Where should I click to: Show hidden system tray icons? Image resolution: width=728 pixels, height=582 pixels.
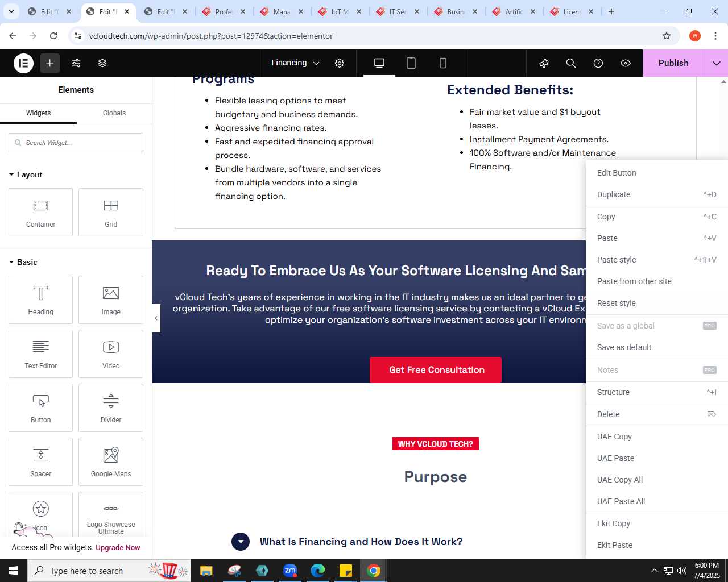654,571
